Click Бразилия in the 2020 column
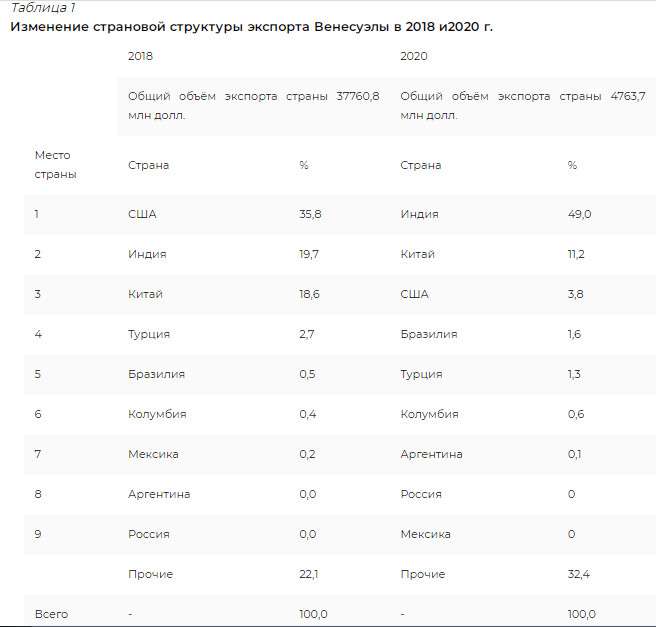Viewport: 656px width, 627px height. tap(429, 334)
